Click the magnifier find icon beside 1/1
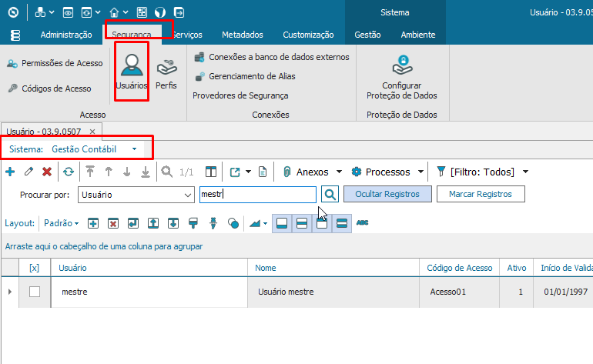 [167, 172]
